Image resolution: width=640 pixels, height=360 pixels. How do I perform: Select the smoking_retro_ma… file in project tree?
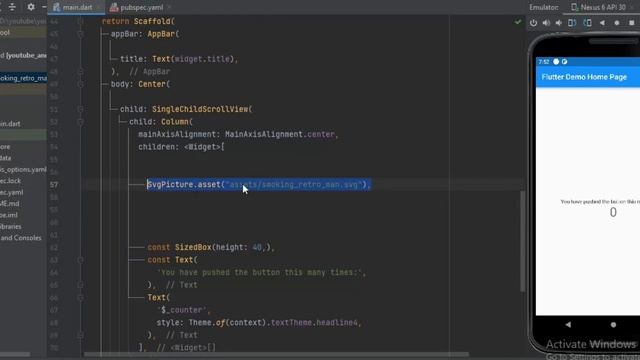(x=23, y=78)
